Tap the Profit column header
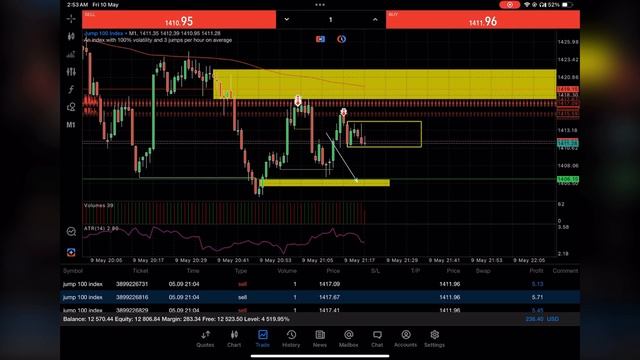This screenshot has height=360, width=640. [536, 271]
